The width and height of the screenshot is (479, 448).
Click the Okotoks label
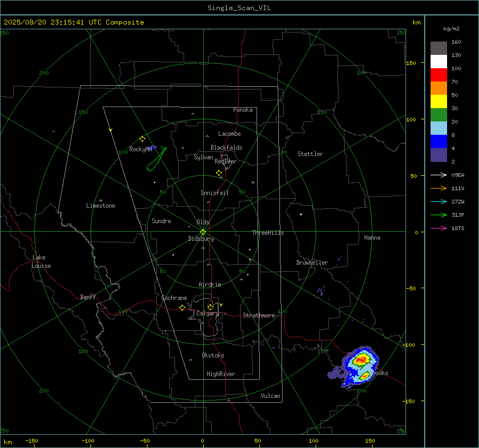[213, 355]
